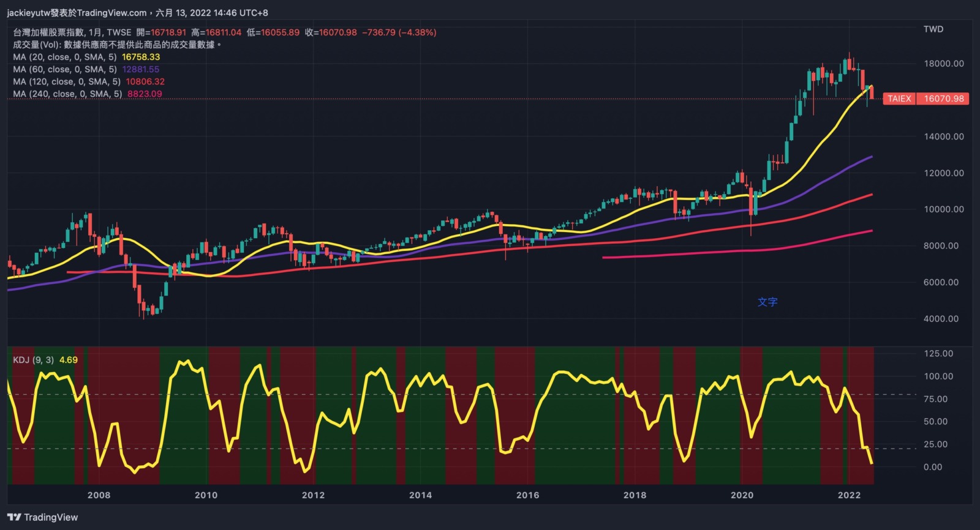Click the 2008 label on time axis

99,495
